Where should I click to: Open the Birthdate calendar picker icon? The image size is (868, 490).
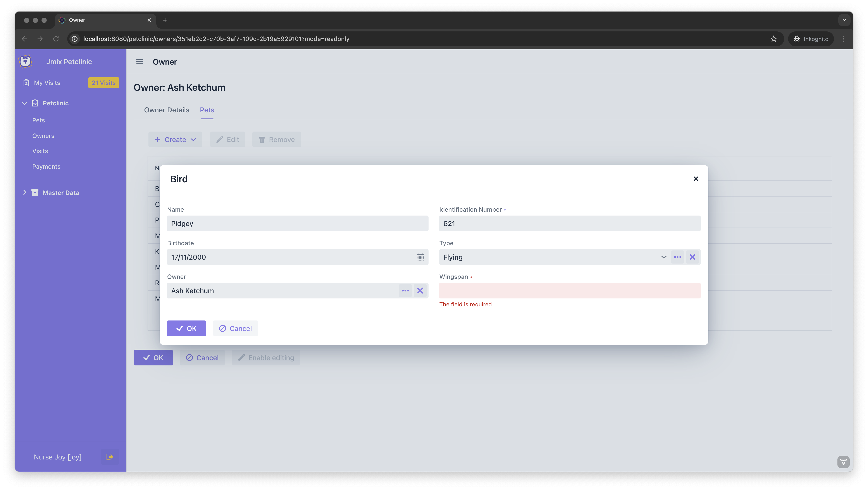tap(420, 257)
